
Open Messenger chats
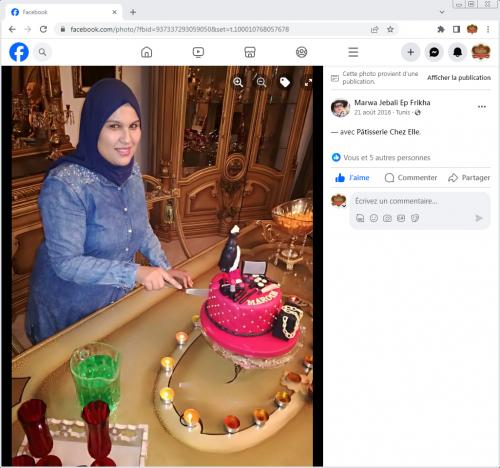pos(434,52)
